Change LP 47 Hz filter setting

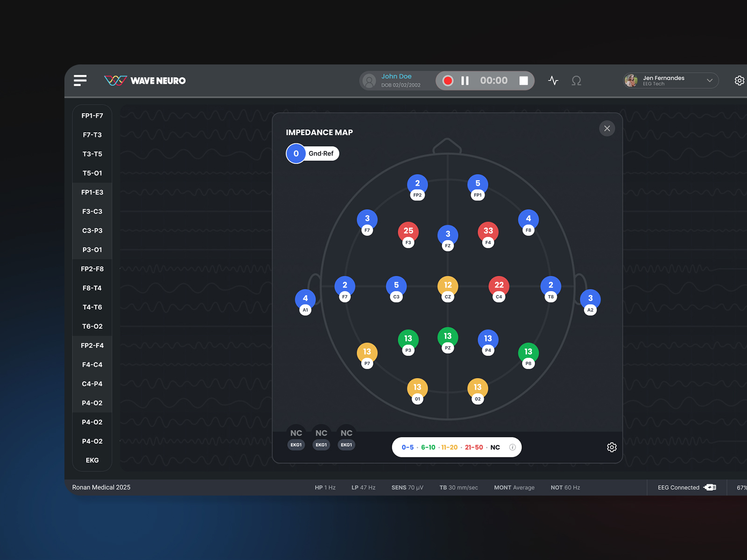363,487
